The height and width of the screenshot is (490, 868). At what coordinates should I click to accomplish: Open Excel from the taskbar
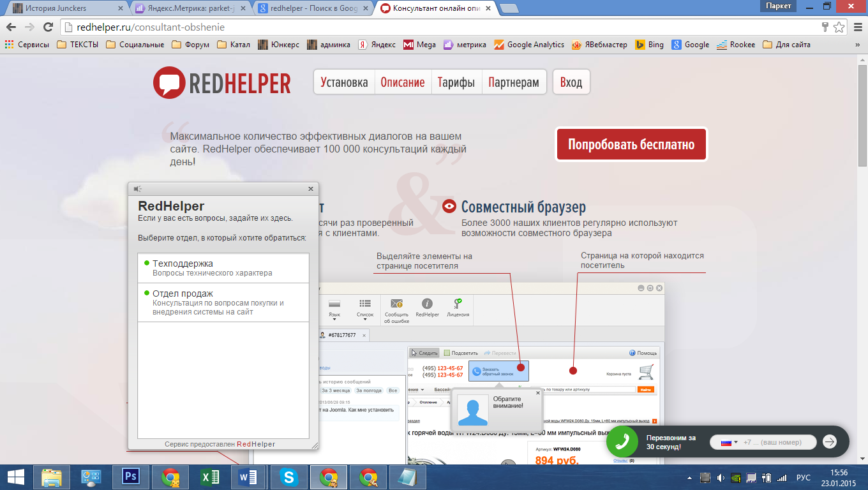pyautogui.click(x=211, y=477)
